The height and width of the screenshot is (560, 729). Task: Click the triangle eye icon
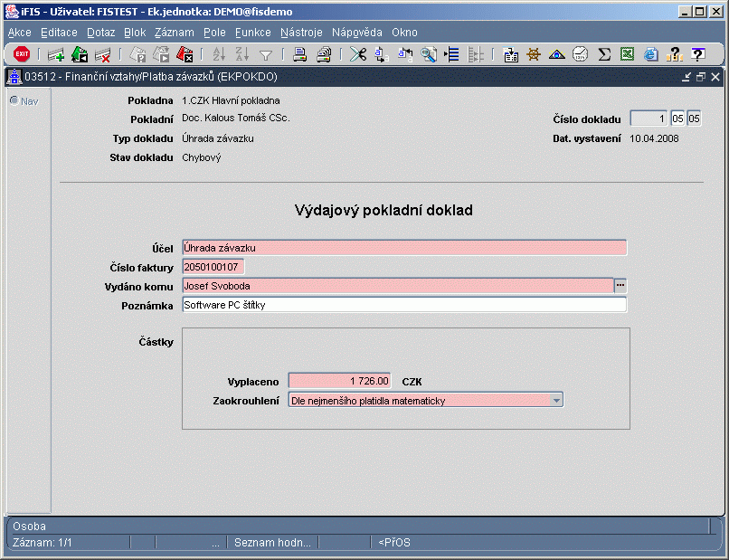pos(556,55)
